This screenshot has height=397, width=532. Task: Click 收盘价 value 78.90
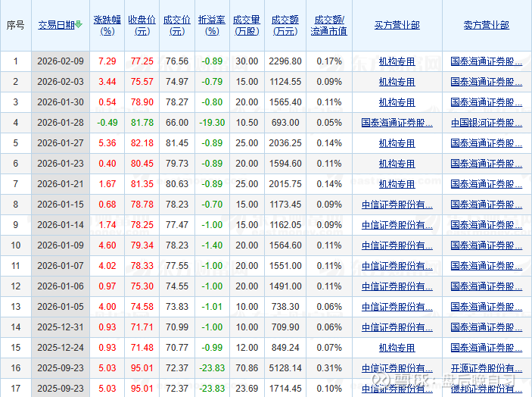142,102
